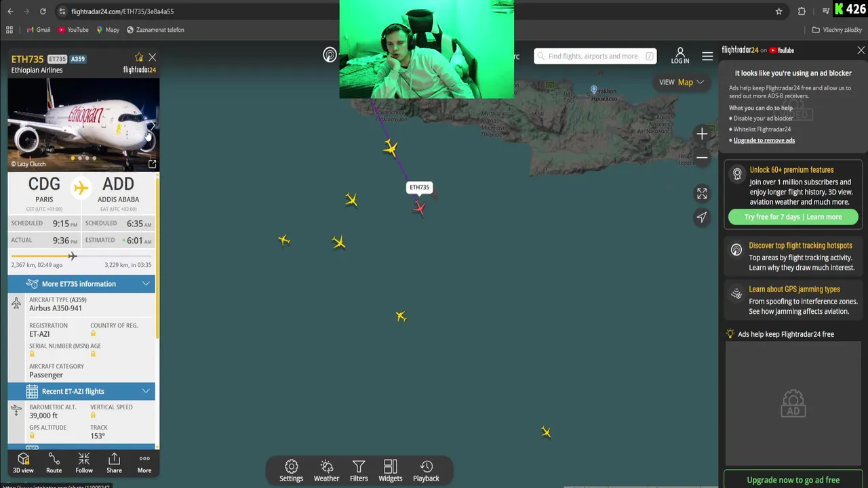
Task: Open flight Filters
Action: pos(359,471)
